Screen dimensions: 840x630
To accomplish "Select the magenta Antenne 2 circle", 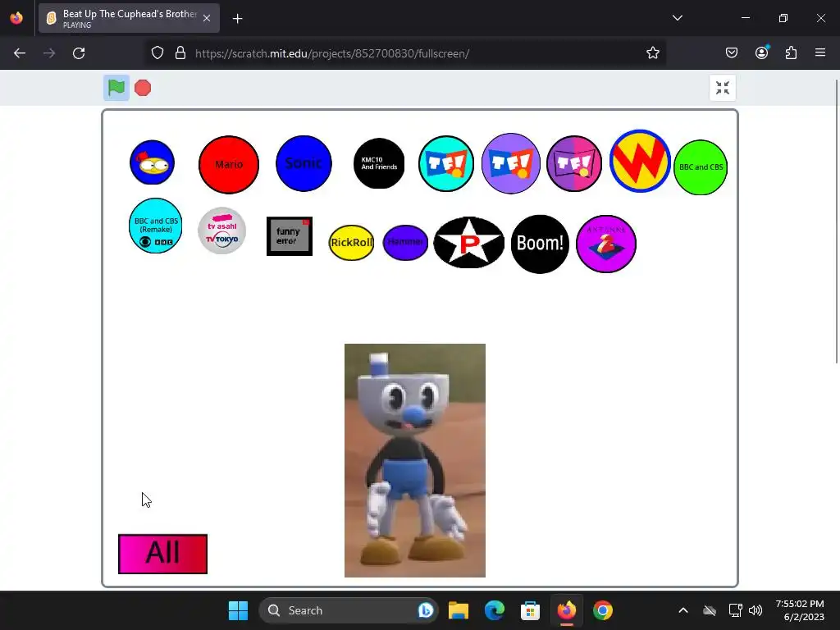I will 606,244.
